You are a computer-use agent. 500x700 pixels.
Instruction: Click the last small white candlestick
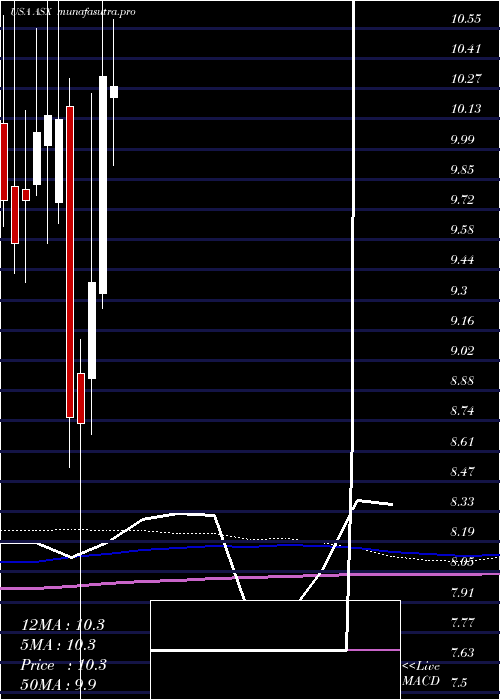coord(114,92)
